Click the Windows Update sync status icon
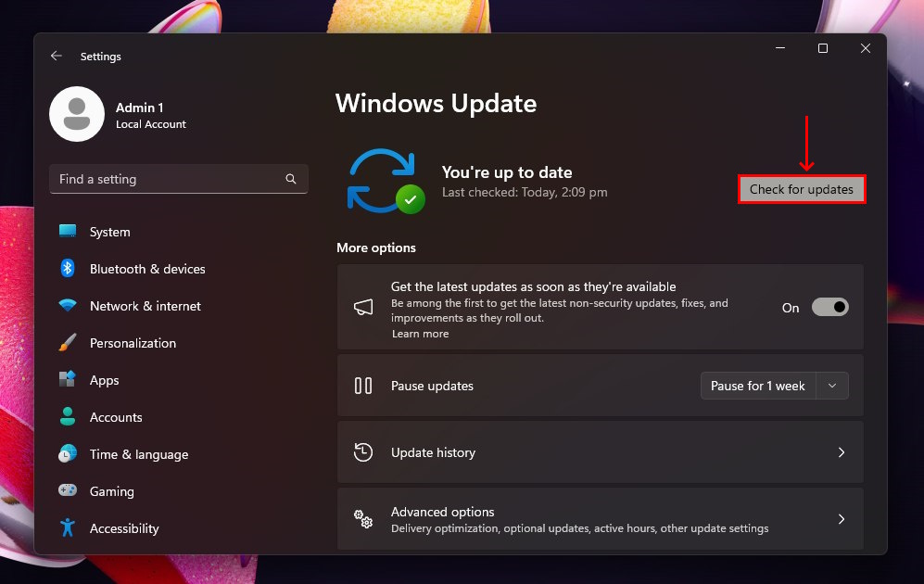 pos(386,181)
